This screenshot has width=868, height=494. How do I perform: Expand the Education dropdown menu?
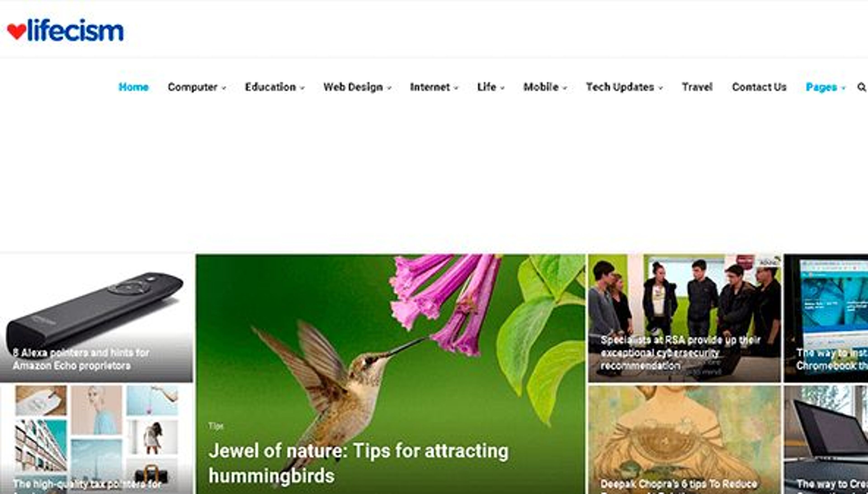274,87
